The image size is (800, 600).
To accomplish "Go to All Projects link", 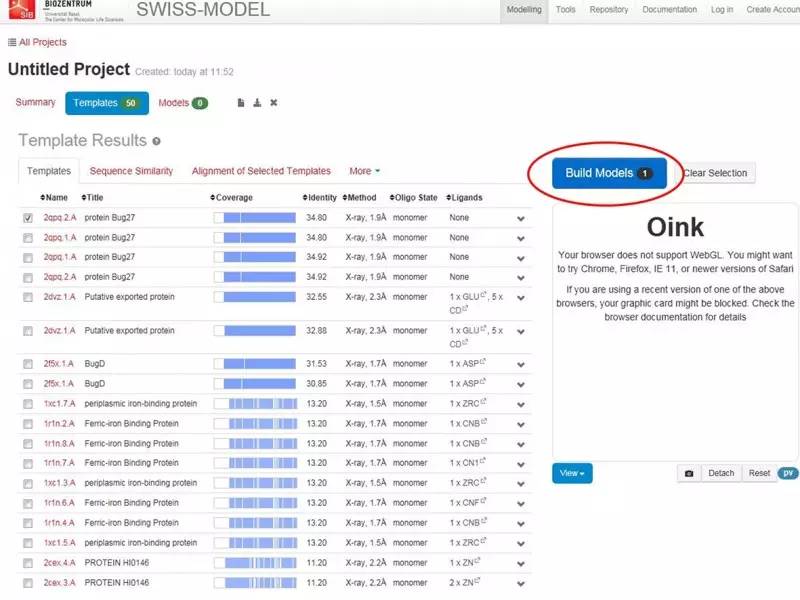I will (43, 42).
